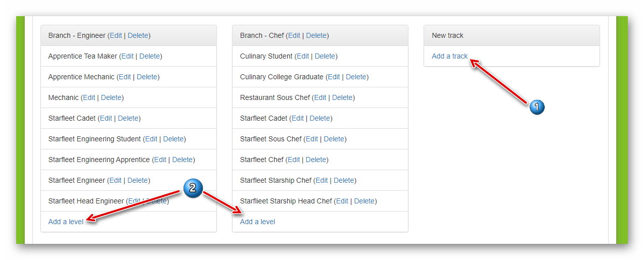
Task: Edit Starfleet Engineering Student level
Action: point(151,139)
